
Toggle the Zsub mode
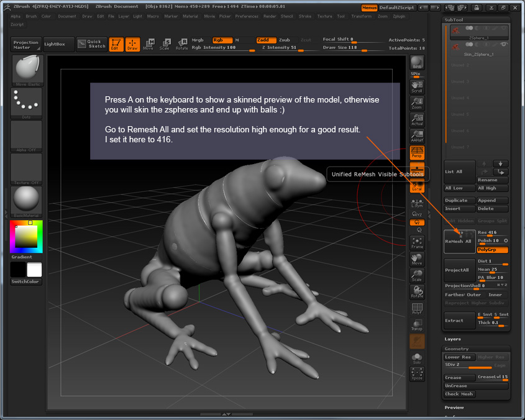pyautogui.click(x=285, y=40)
